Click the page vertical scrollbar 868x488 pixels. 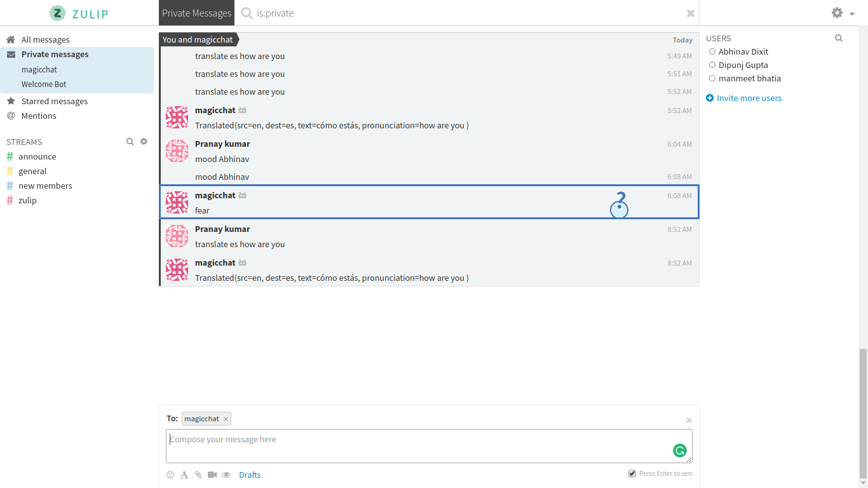(862, 413)
